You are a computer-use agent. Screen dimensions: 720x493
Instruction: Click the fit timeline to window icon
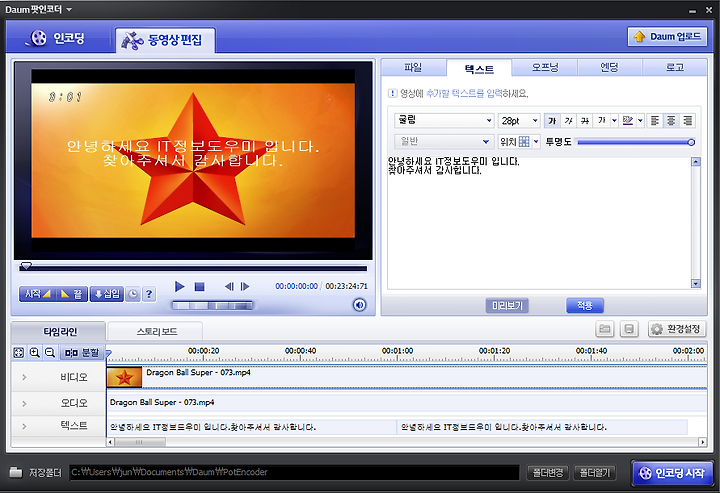(18, 353)
